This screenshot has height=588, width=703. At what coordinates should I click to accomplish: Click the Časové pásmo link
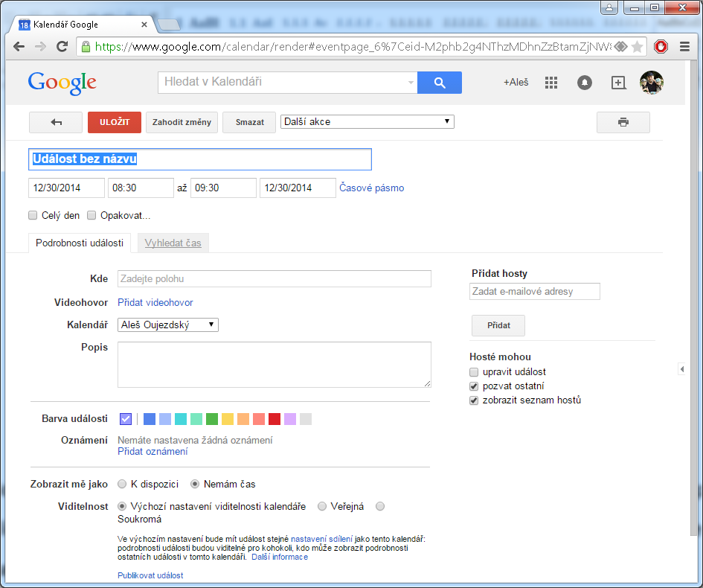[x=371, y=188]
